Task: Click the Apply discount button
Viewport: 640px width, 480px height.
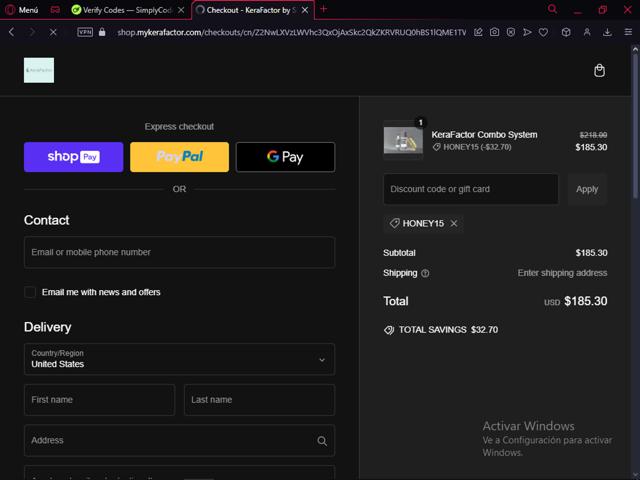Action: (x=587, y=189)
